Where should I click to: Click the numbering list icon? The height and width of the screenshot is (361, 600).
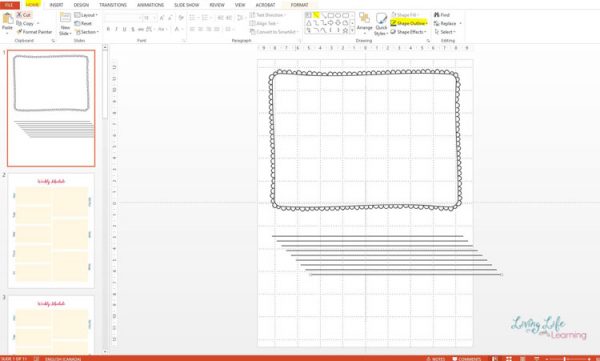tap(205, 18)
